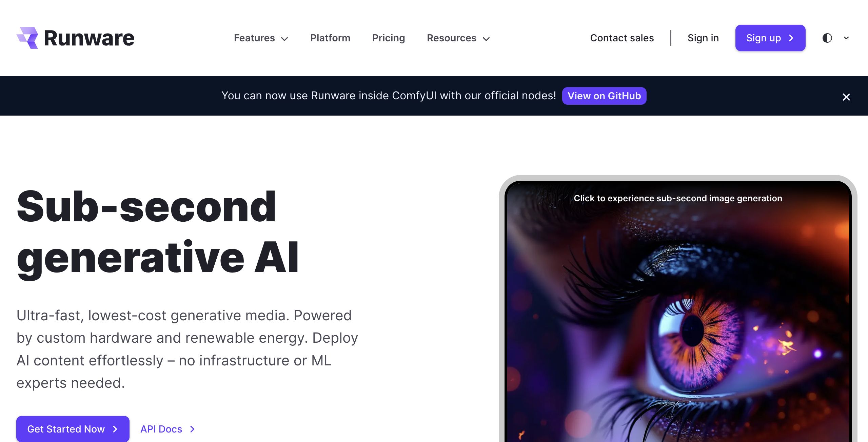Click the arrow in Get Started Now
868x442 pixels.
click(115, 429)
